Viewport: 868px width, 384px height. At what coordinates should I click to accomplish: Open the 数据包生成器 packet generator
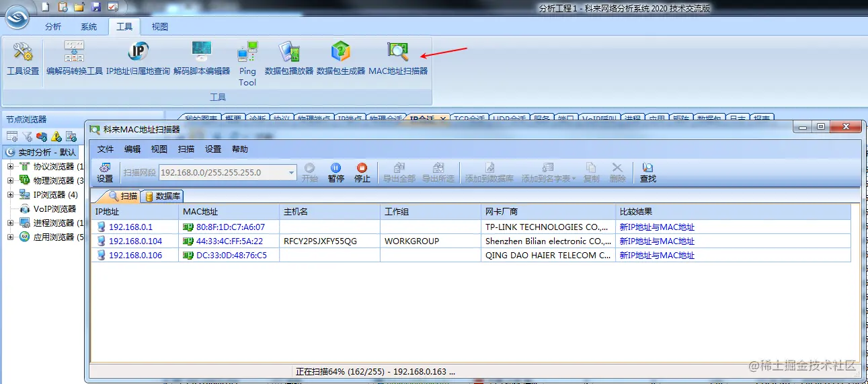tap(341, 59)
